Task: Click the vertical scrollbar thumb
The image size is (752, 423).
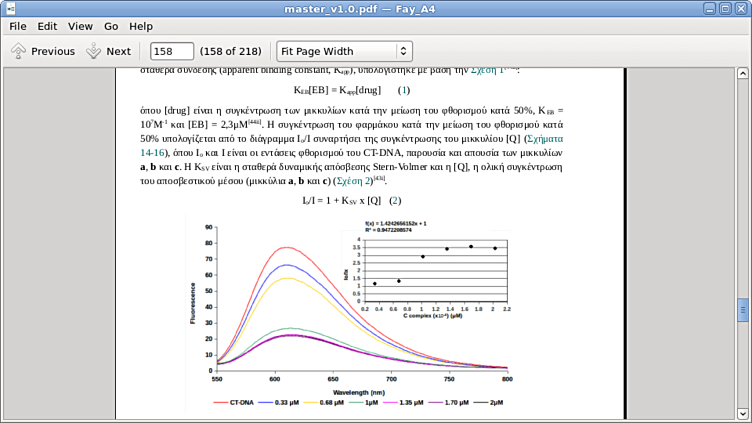Action: 743,310
